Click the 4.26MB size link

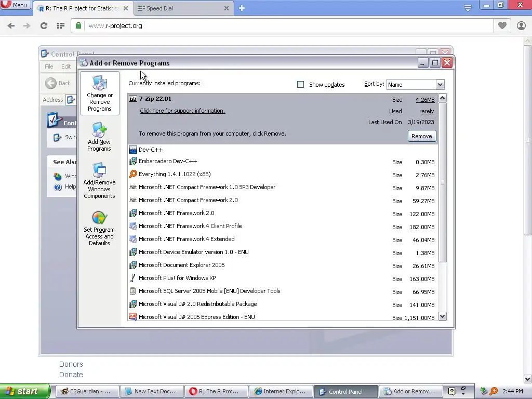(x=425, y=100)
